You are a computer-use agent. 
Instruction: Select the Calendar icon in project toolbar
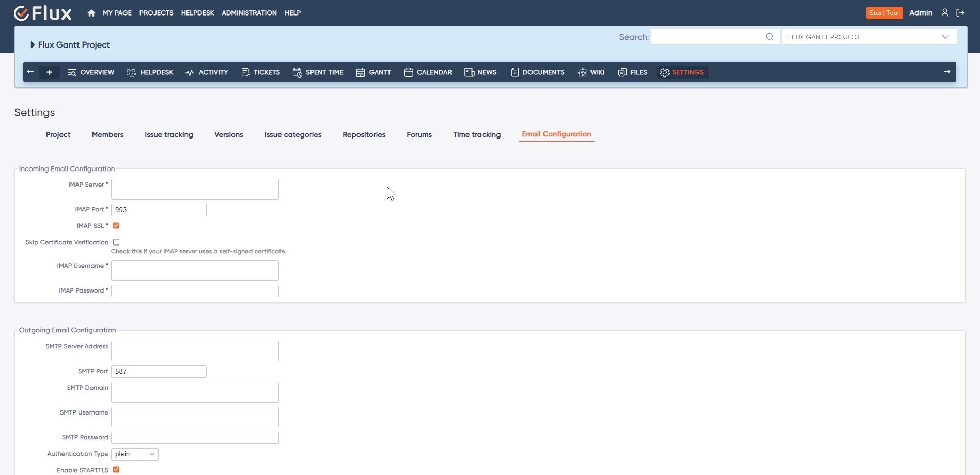tap(409, 72)
